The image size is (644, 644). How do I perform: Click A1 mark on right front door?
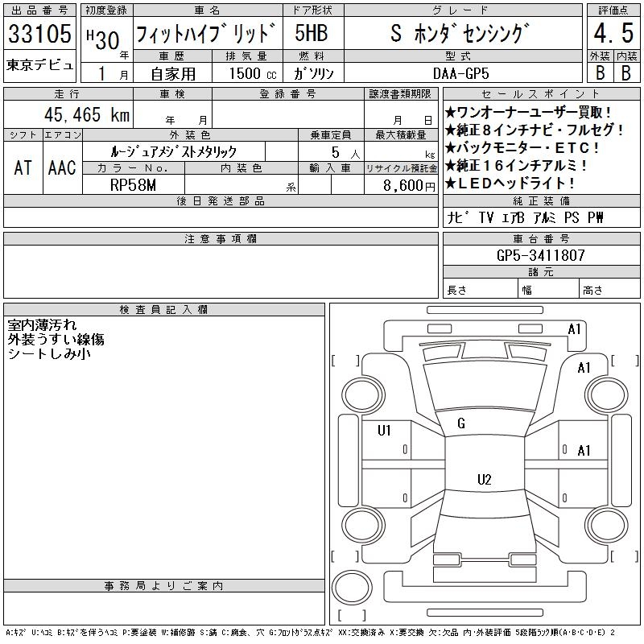click(x=584, y=451)
